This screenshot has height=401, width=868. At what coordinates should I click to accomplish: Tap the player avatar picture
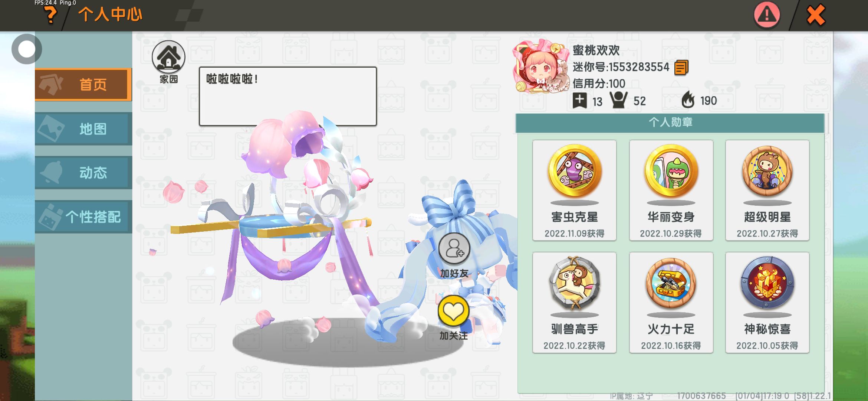pos(541,67)
